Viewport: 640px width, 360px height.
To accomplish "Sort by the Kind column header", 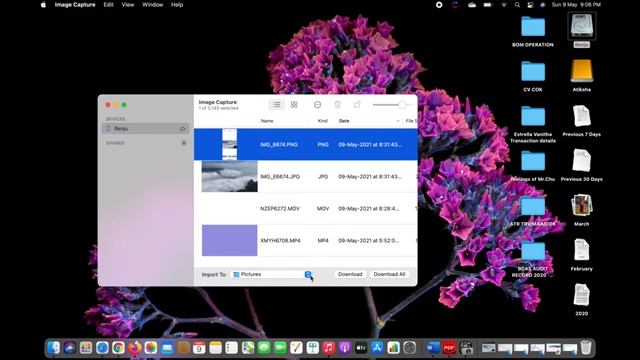I will [x=322, y=121].
